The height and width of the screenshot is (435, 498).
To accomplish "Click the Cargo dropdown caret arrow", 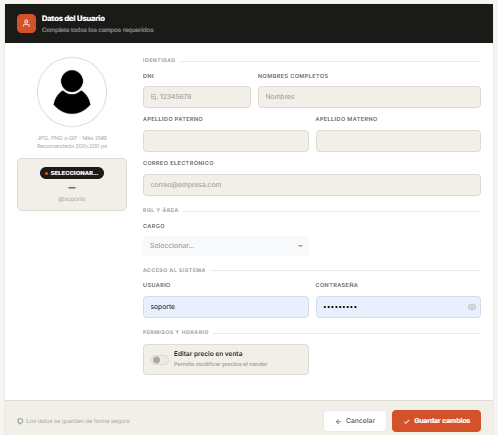I will pyautogui.click(x=300, y=246).
